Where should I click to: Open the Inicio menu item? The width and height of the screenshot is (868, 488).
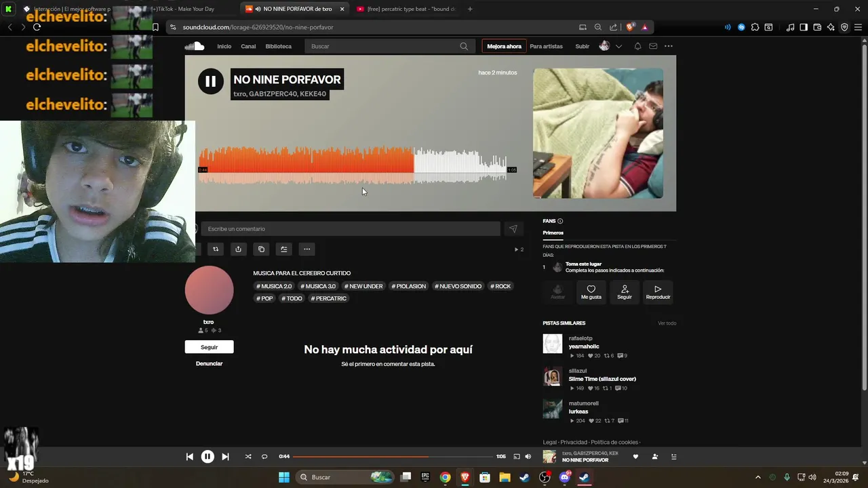click(224, 46)
